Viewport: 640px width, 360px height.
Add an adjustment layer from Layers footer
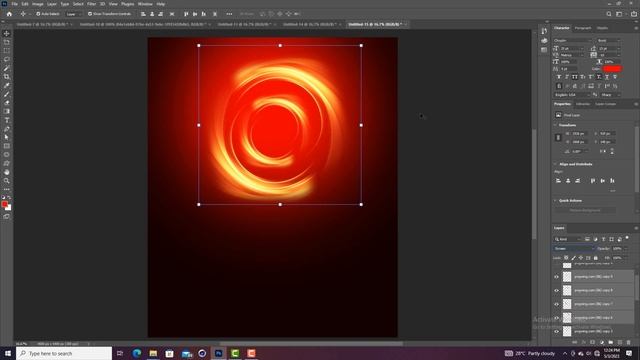pos(602,342)
